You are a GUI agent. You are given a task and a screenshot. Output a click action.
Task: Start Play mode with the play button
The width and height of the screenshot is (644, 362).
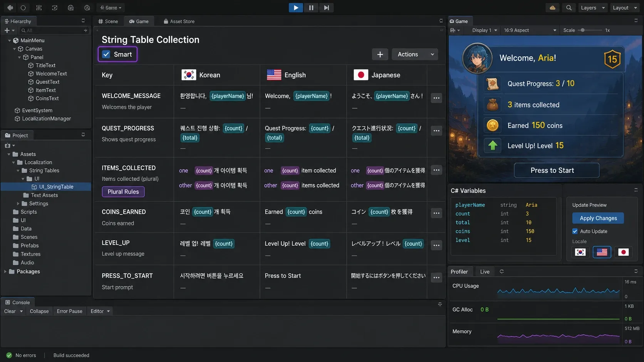pos(296,8)
